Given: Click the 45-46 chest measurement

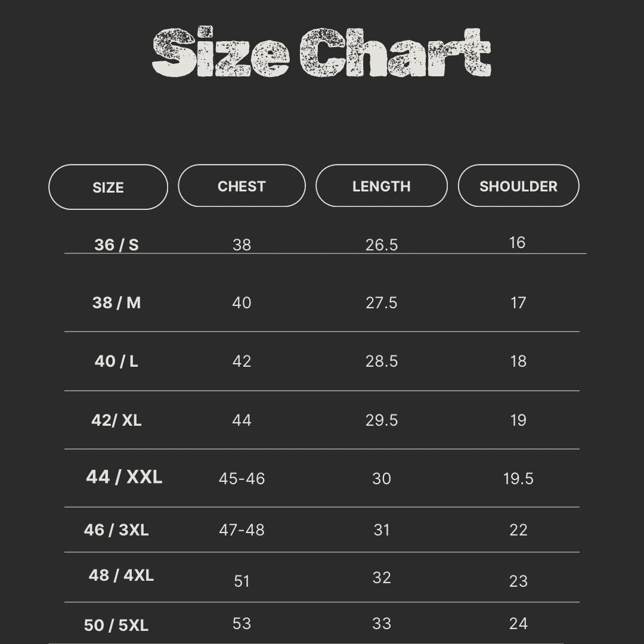Looking at the screenshot, I should [241, 478].
